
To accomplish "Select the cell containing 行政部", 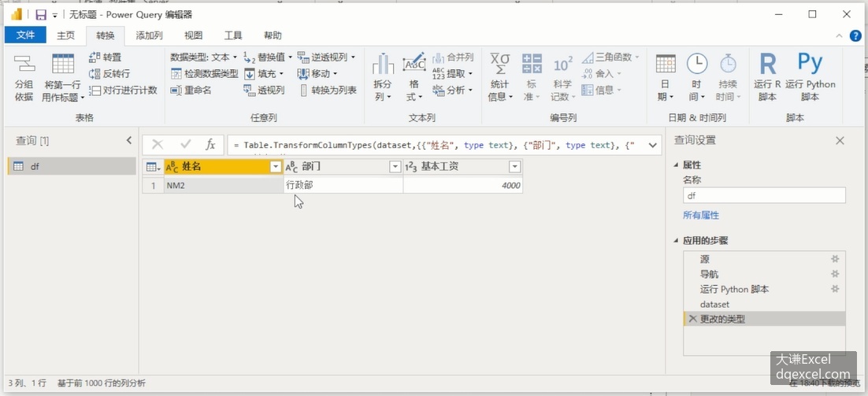I will click(343, 185).
